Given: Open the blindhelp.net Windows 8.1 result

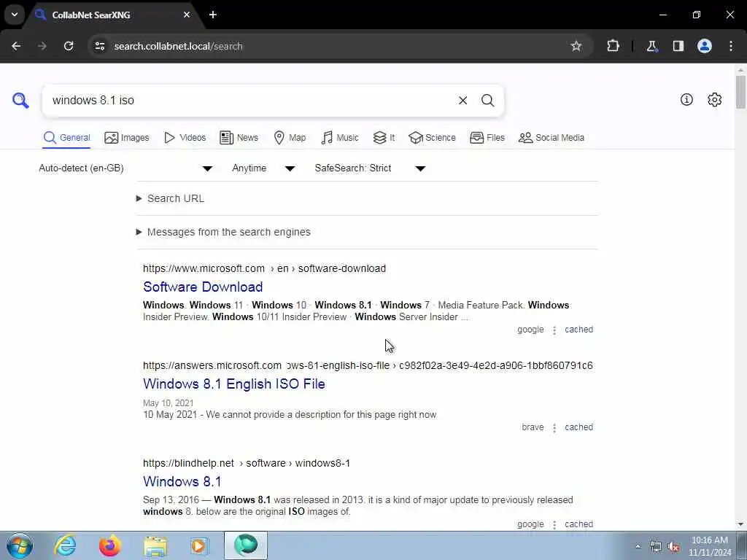Looking at the screenshot, I should [x=182, y=481].
